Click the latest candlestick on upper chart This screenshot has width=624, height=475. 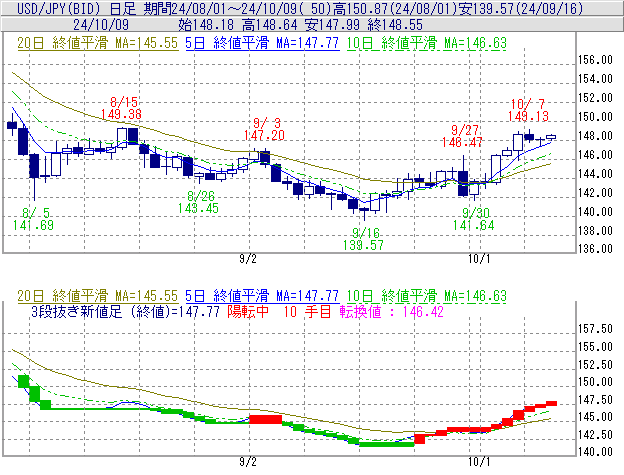(551, 137)
